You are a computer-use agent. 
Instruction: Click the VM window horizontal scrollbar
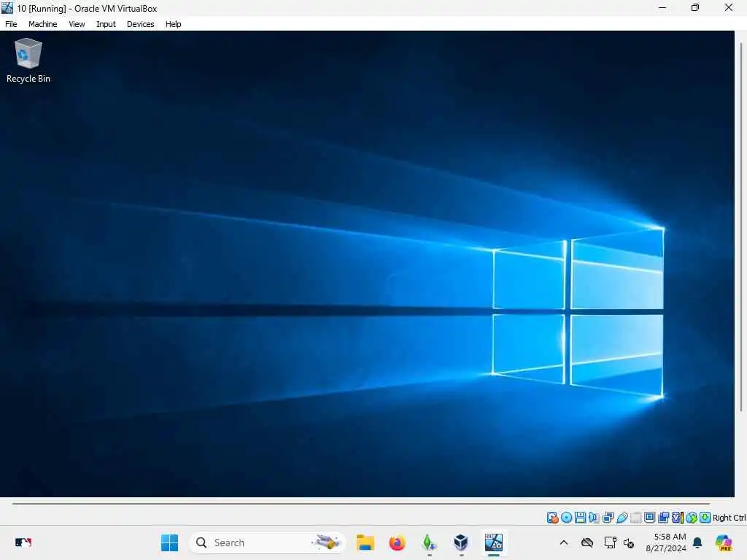pos(361,503)
